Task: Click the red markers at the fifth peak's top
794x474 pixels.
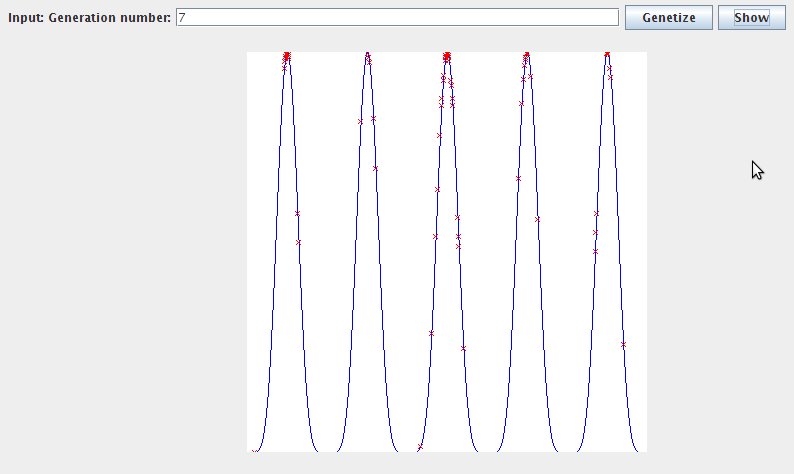Action: point(607,55)
